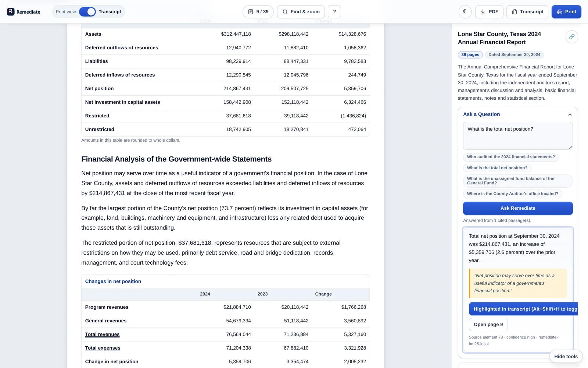
Task: Click the 'Unrestricted' row label
Action: point(100,130)
